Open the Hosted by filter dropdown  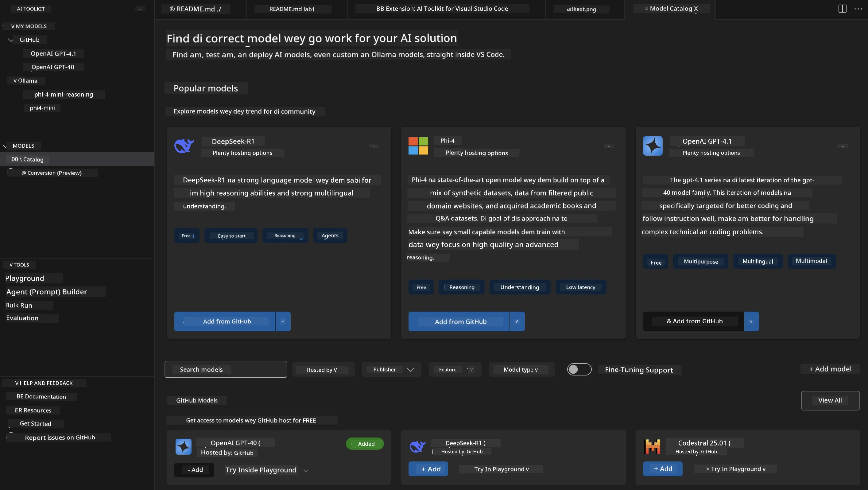(x=323, y=370)
